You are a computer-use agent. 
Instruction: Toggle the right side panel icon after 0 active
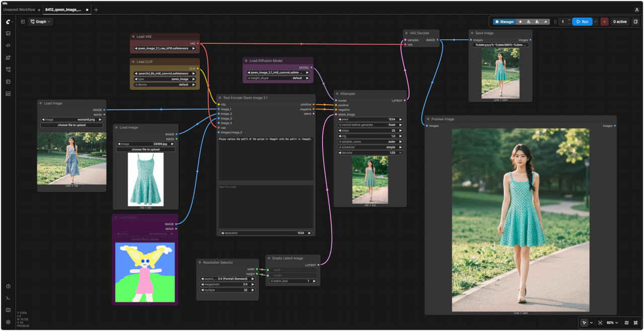pos(635,22)
